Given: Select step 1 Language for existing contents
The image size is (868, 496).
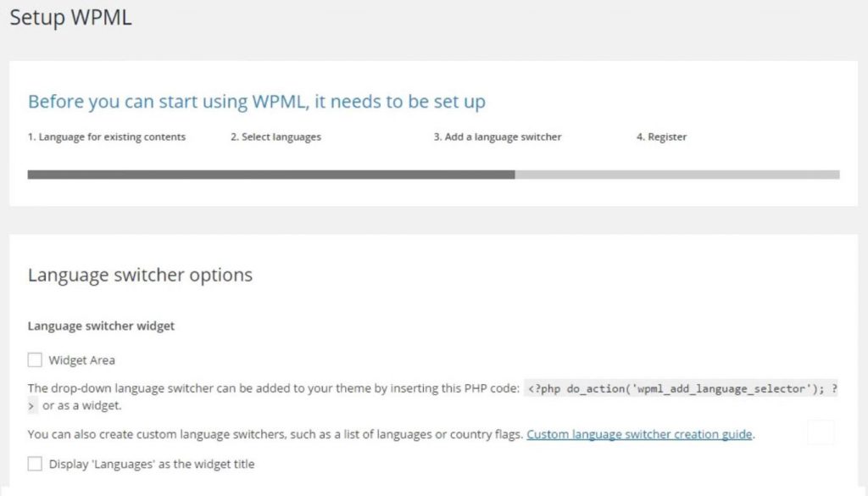Looking at the screenshot, I should coord(108,137).
